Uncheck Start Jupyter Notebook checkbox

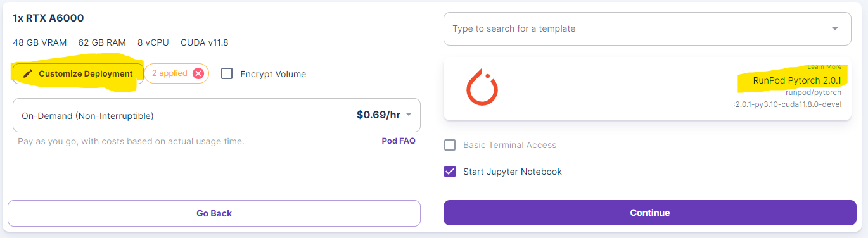tap(450, 172)
